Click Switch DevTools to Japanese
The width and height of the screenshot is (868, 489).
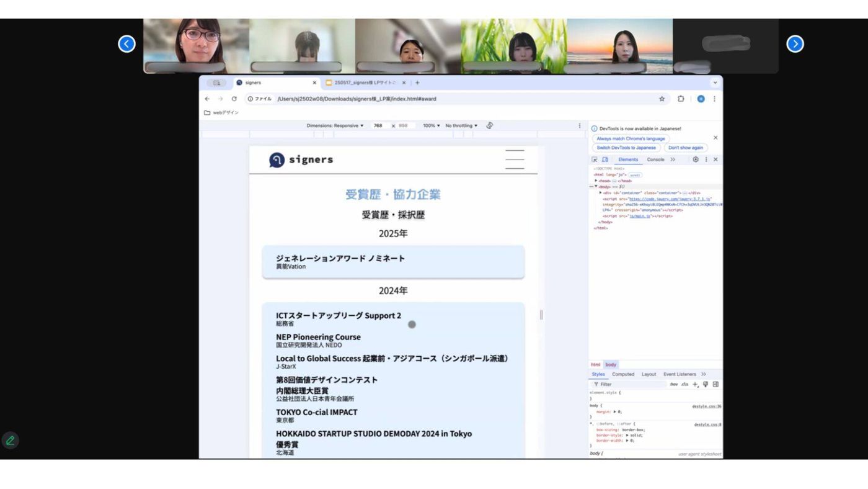(626, 148)
